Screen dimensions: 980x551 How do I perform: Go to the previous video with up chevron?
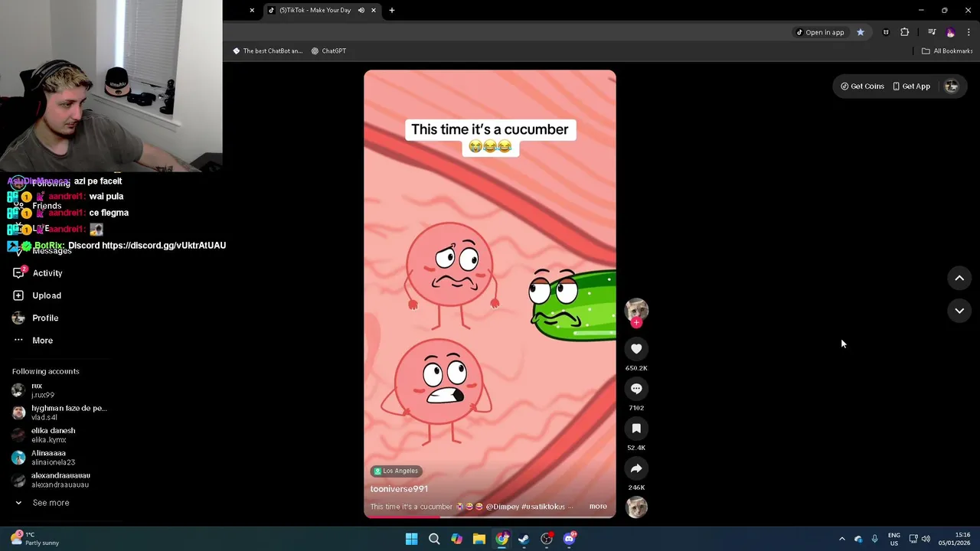959,279
